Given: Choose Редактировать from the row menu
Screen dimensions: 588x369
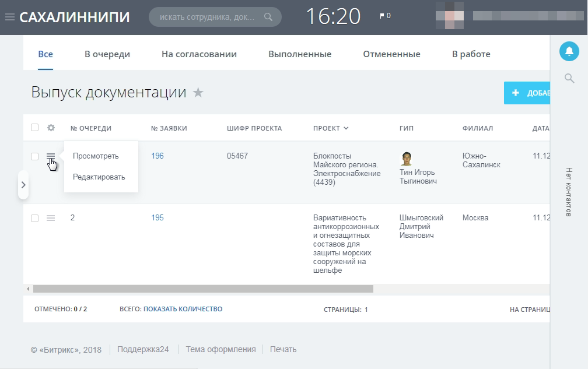Looking at the screenshot, I should tap(99, 177).
